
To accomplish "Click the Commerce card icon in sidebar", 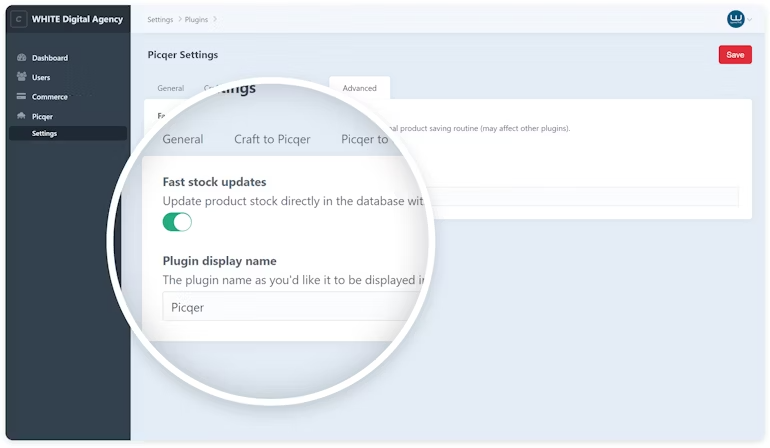I will tap(21, 97).
